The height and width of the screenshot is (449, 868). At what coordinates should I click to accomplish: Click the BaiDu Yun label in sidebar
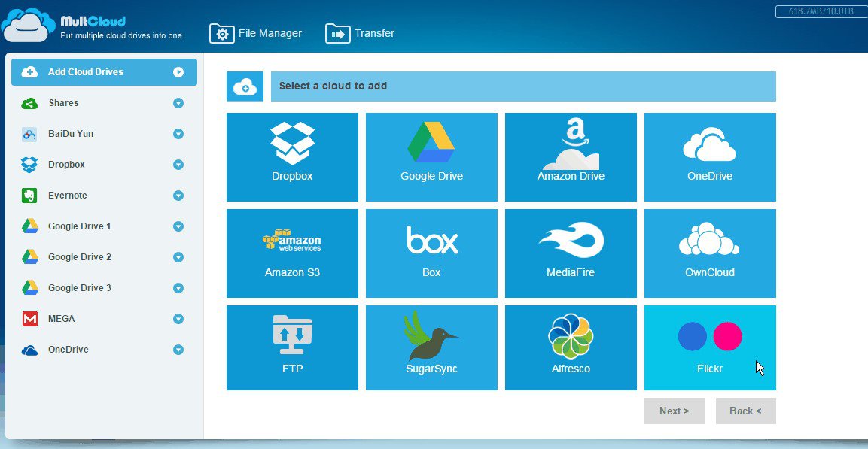(70, 134)
